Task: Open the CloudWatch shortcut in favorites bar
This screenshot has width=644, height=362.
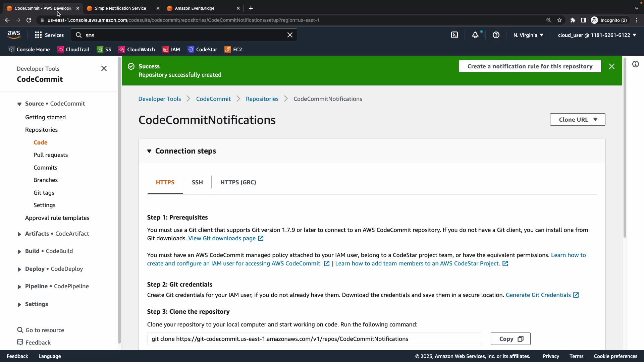Action: tap(137, 50)
